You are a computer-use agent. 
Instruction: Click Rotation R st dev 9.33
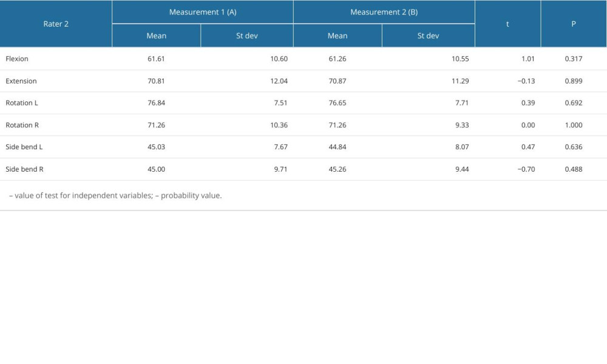point(462,125)
